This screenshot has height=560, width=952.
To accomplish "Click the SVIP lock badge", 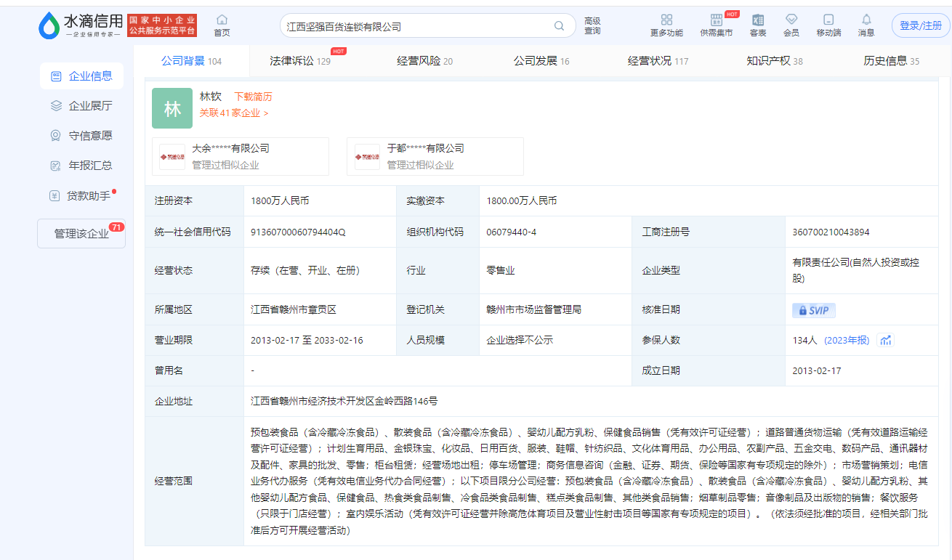I will pyautogui.click(x=814, y=310).
